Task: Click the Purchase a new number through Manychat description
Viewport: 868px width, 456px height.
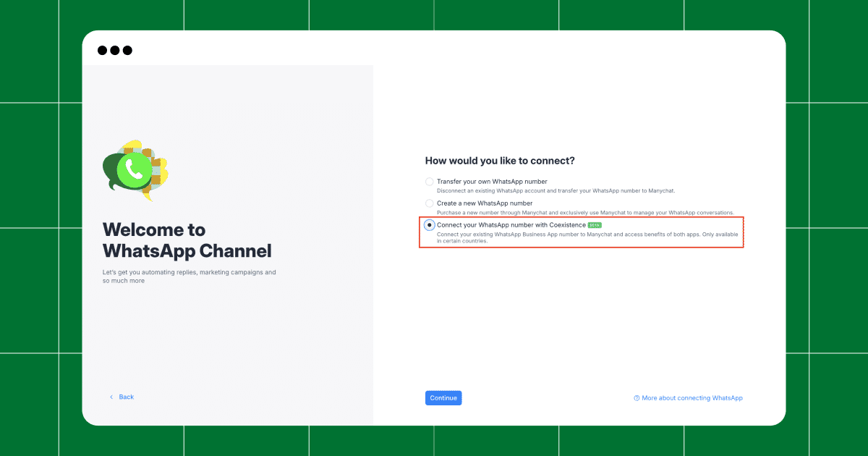Action: 585,212
